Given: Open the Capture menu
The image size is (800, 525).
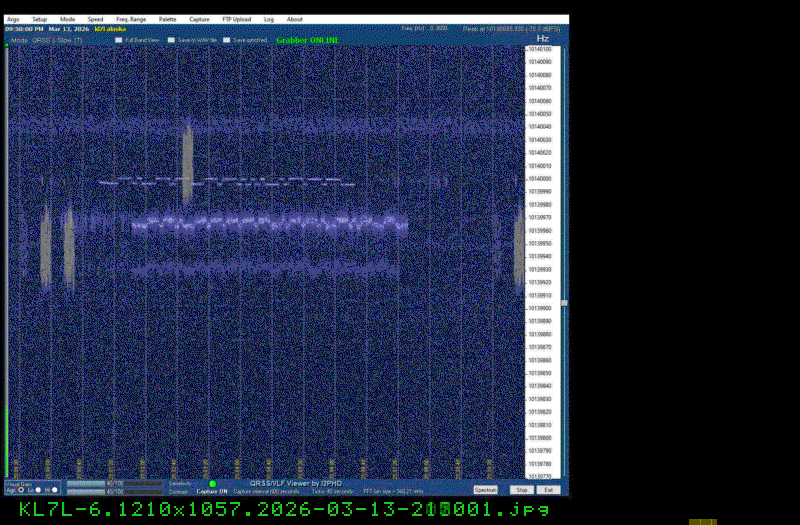Looking at the screenshot, I should tap(199, 19).
